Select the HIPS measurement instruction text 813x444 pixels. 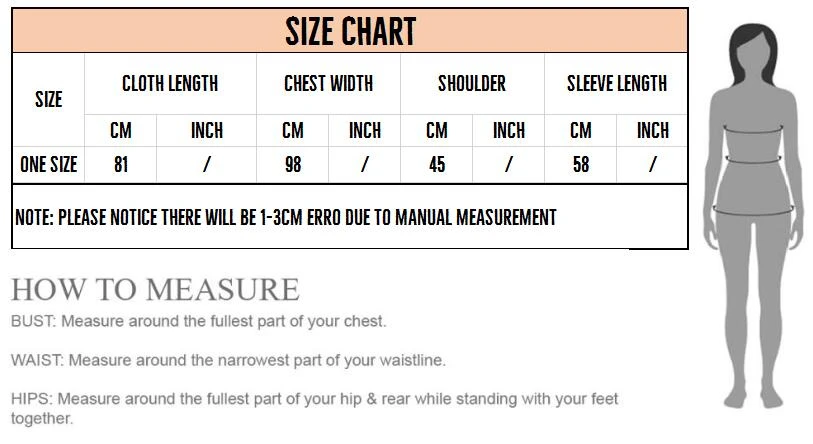[314, 408]
